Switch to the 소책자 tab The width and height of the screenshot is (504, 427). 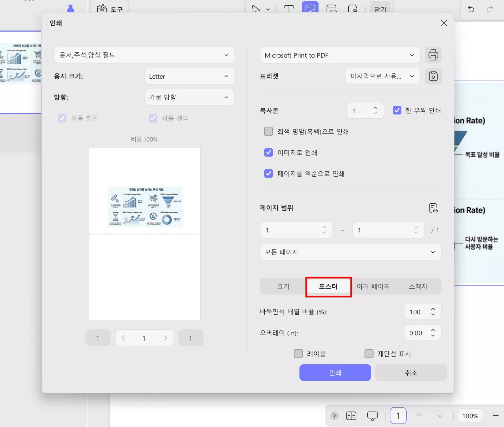tap(418, 286)
